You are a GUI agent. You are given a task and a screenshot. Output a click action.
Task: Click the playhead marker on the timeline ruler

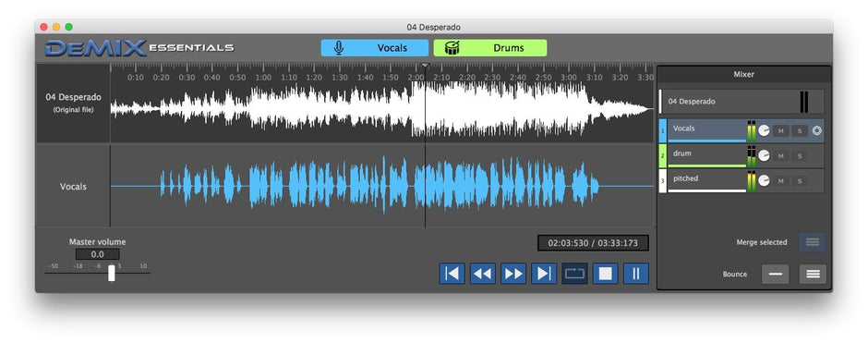coord(425,66)
